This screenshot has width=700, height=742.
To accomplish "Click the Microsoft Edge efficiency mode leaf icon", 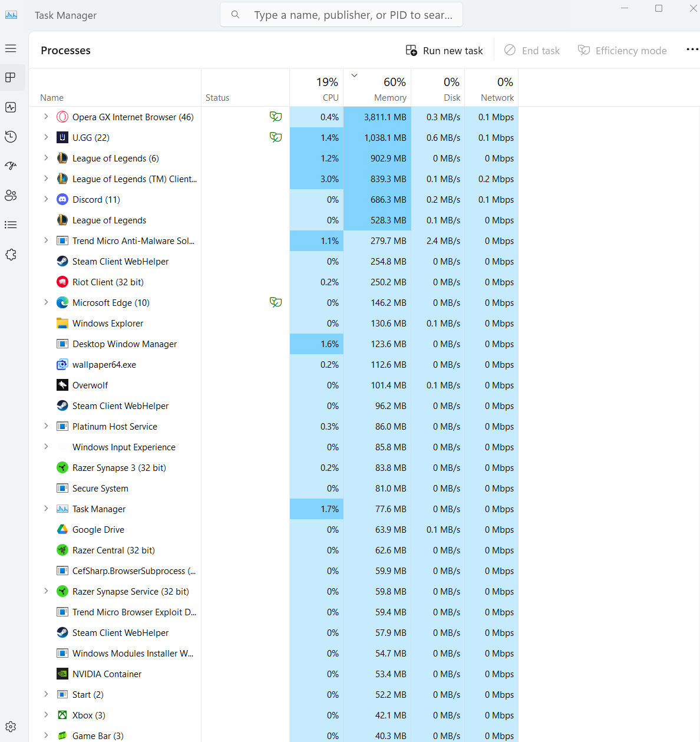I will pos(275,302).
